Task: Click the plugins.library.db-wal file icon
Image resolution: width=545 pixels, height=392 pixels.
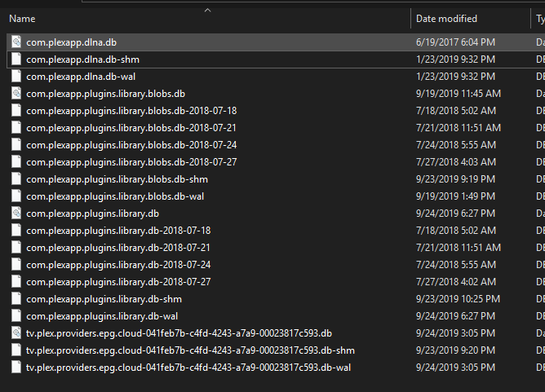Action: 16,316
